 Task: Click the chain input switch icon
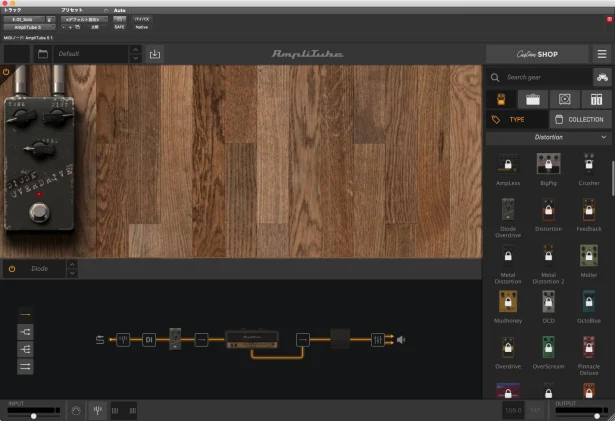tap(100, 340)
